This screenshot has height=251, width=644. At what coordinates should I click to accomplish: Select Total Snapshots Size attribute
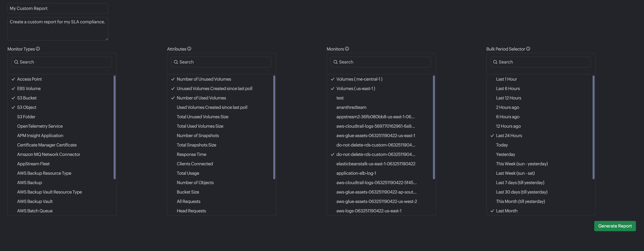pos(196,145)
